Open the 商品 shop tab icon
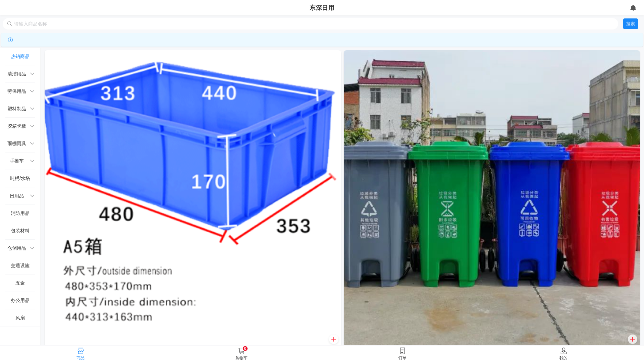644x362 pixels. [x=80, y=351]
